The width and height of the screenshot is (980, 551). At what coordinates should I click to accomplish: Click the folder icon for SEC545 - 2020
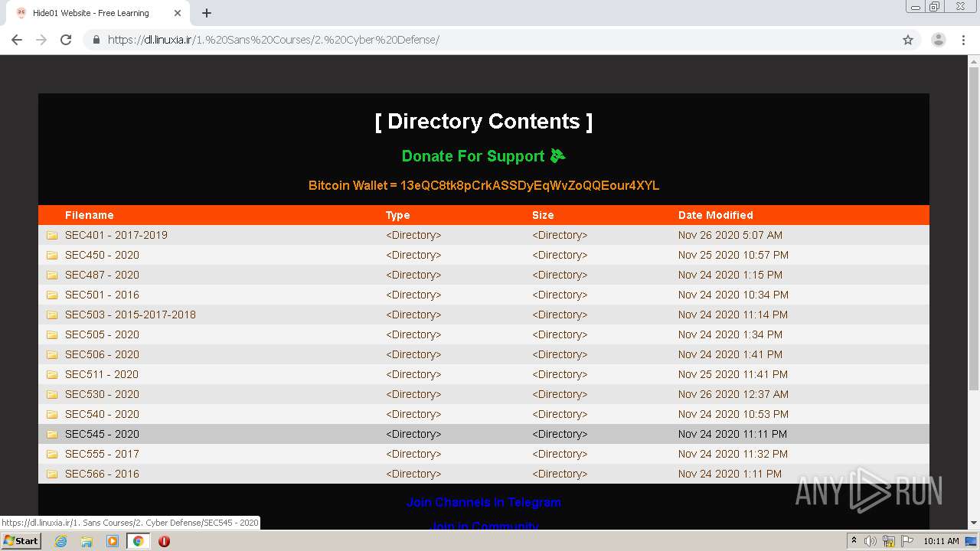tap(52, 435)
